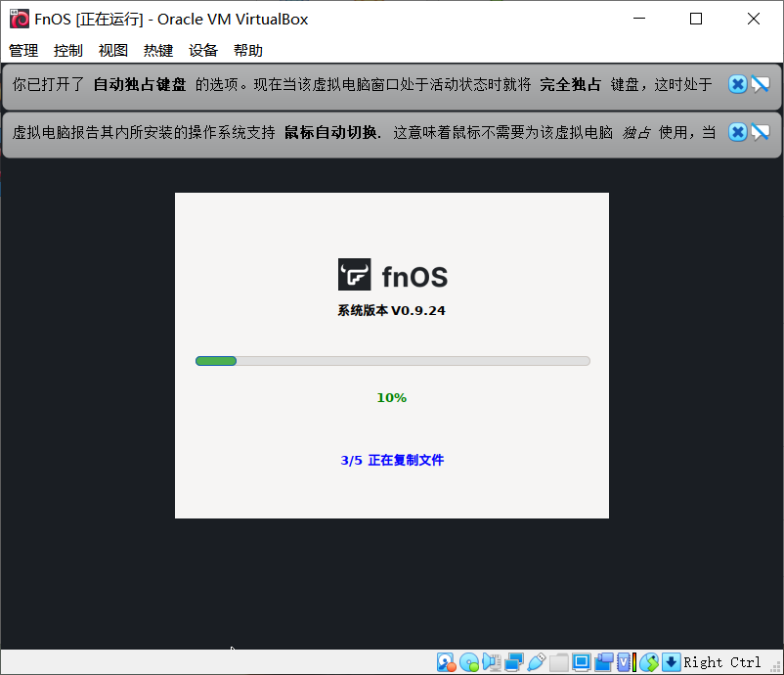Screen dimensions: 784x675
Task: Click the hard disk activity icon in status bar
Action: tap(446, 662)
